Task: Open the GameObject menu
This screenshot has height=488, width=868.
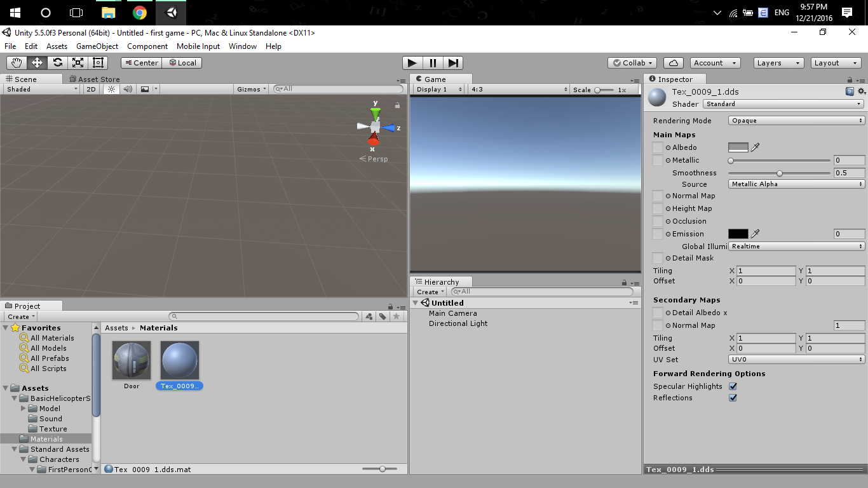Action: [97, 46]
